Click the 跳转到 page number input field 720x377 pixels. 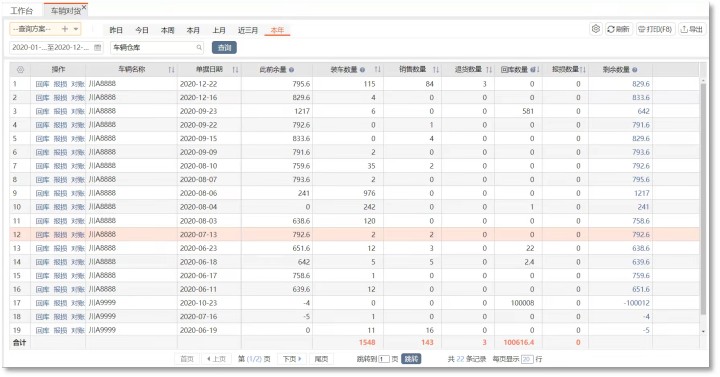coord(384,359)
